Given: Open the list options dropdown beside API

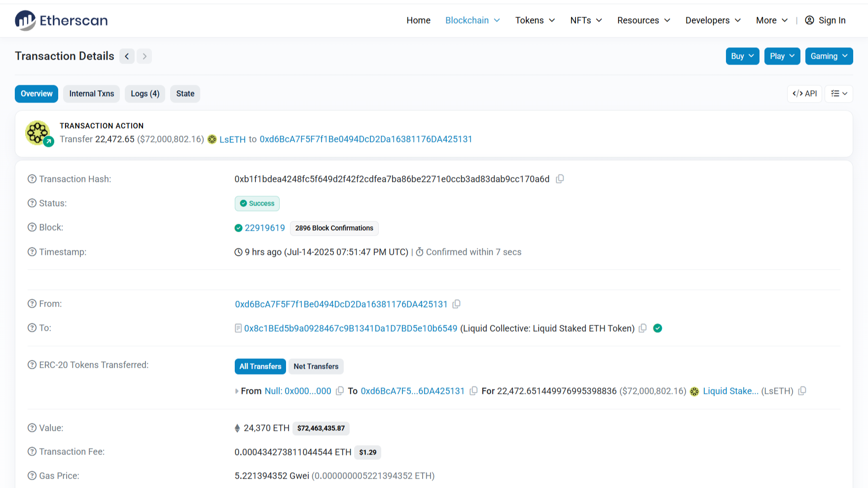Looking at the screenshot, I should click(839, 94).
